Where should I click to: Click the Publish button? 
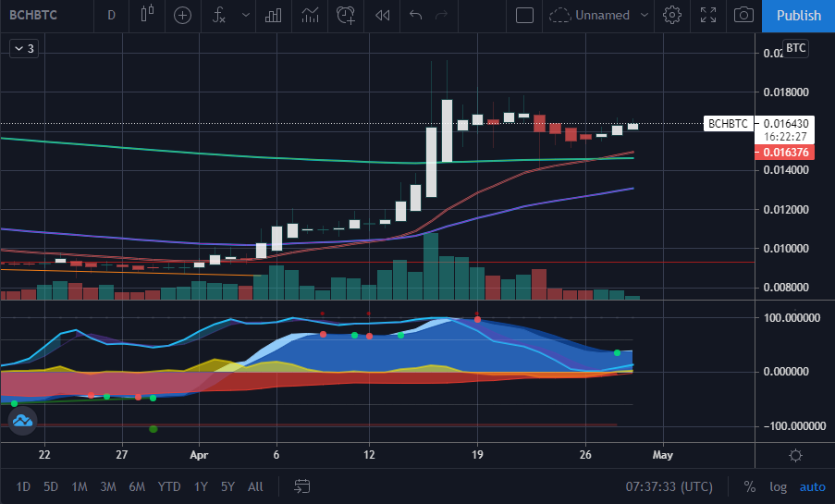(798, 16)
